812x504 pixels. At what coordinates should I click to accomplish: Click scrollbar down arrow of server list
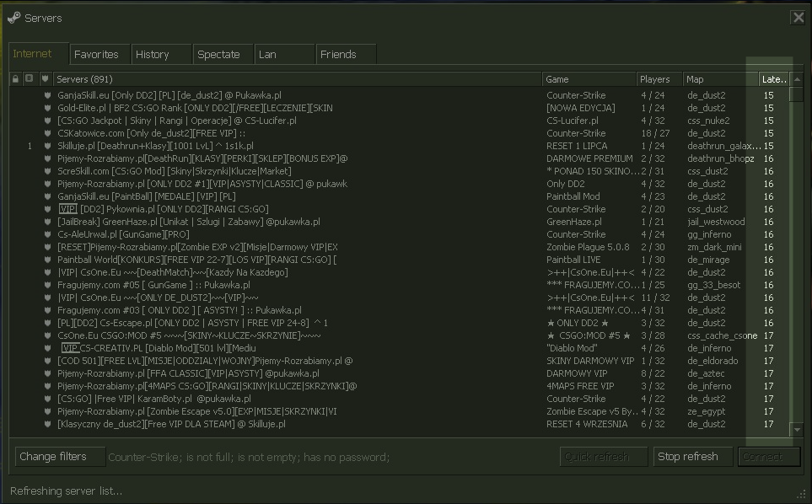[797, 430]
